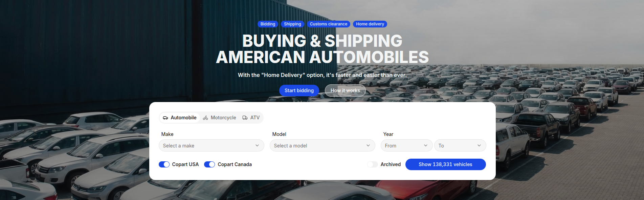Open the Select a model dropdown
Image resolution: width=644 pixels, height=200 pixels.
322,145
